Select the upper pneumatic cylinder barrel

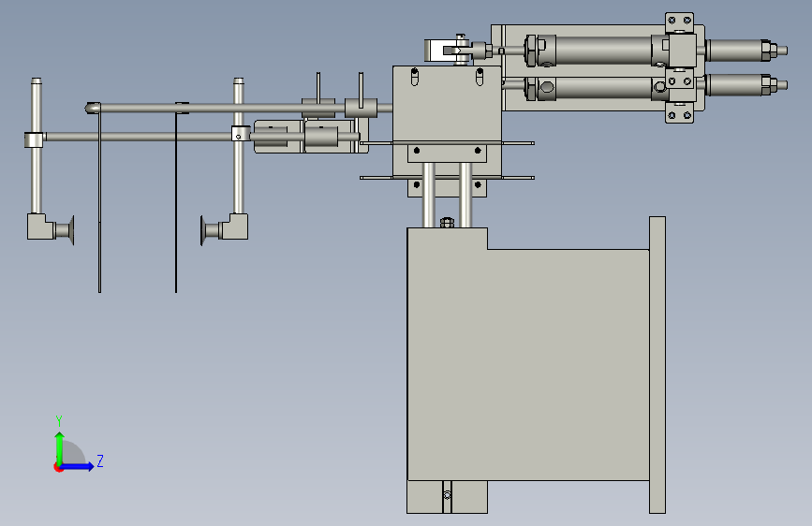[x=603, y=51]
